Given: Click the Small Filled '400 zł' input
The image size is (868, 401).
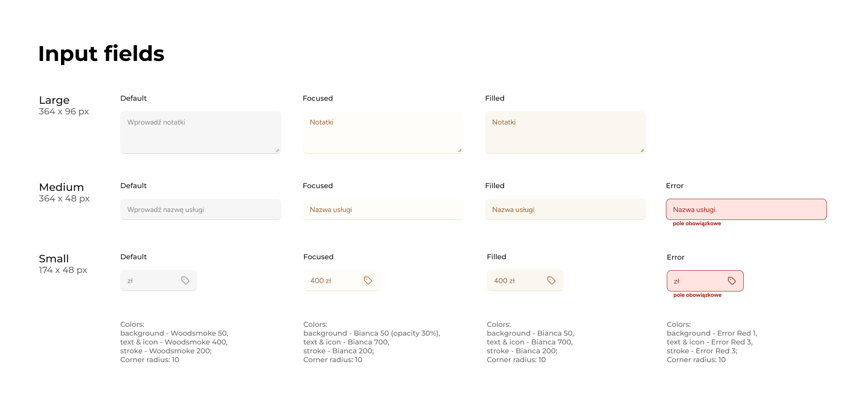Looking at the screenshot, I should pyautogui.click(x=515, y=280).
